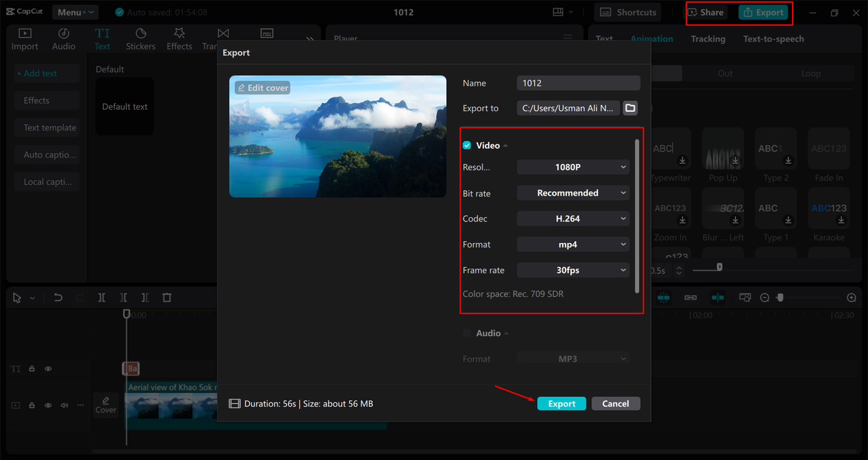This screenshot has width=868, height=460.
Task: Open the audio Format dropdown showing MP3
Action: coord(573,358)
